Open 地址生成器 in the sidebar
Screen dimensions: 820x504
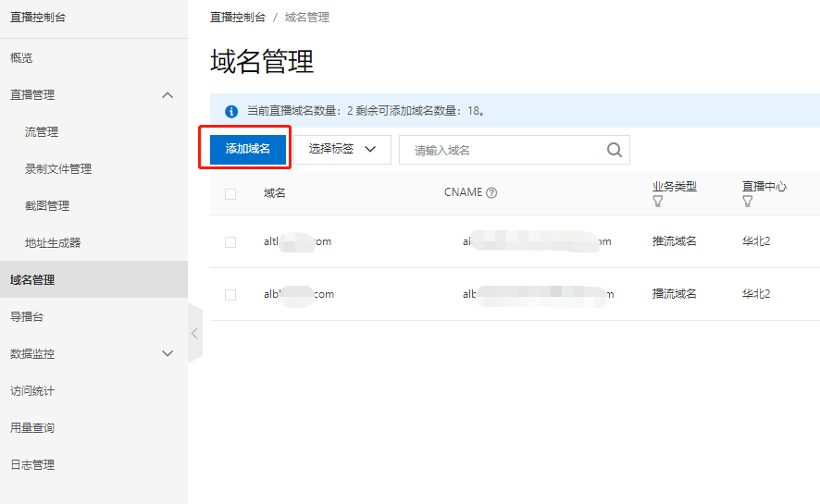[x=53, y=243]
